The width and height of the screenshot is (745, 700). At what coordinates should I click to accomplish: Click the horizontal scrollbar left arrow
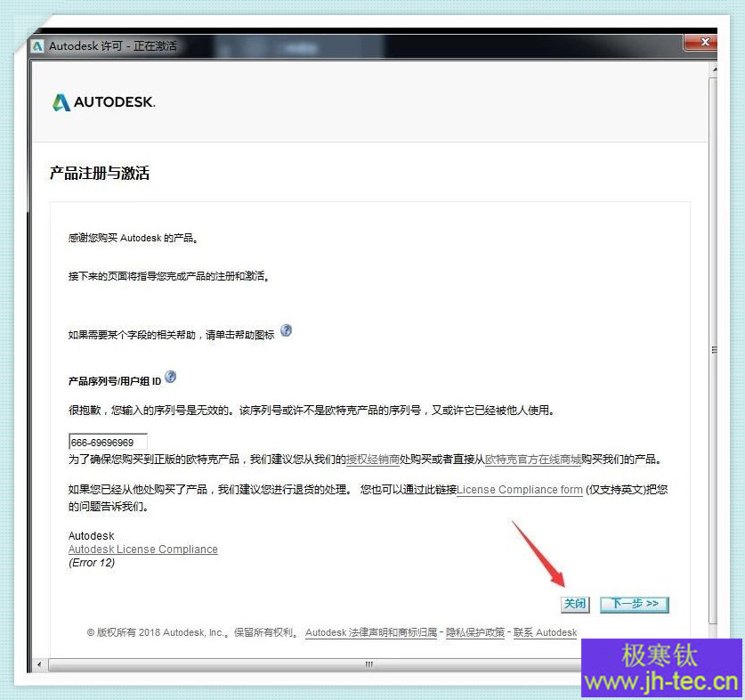[39, 664]
